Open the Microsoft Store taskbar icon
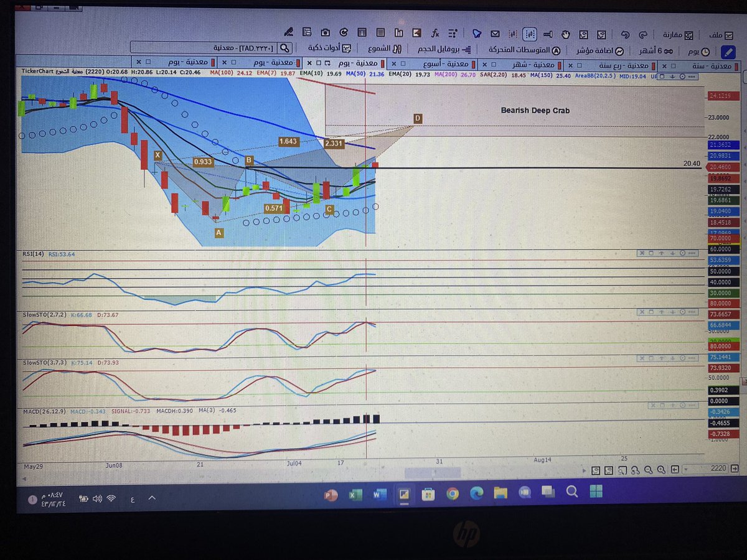747x560 pixels. tap(428, 495)
